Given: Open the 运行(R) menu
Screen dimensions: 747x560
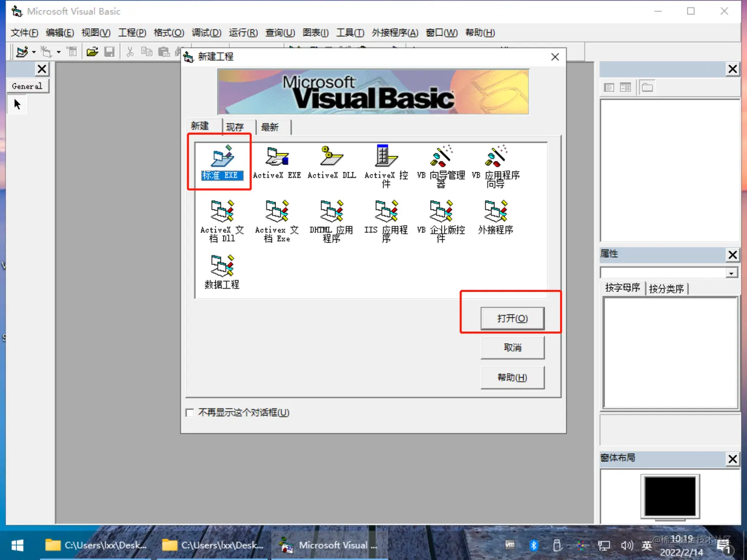Looking at the screenshot, I should [243, 33].
